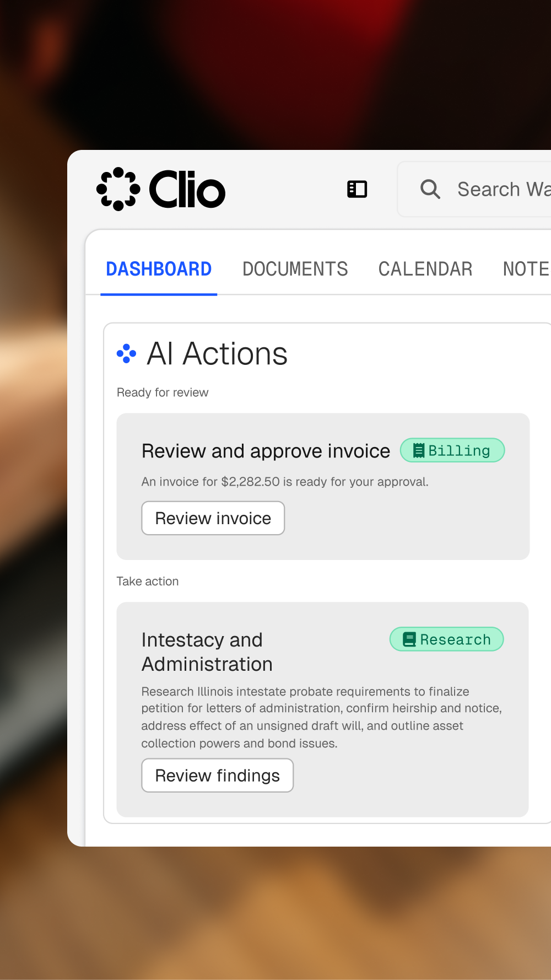This screenshot has height=980, width=551.
Task: Click the 'Review and approve invoice' title
Action: (x=266, y=451)
